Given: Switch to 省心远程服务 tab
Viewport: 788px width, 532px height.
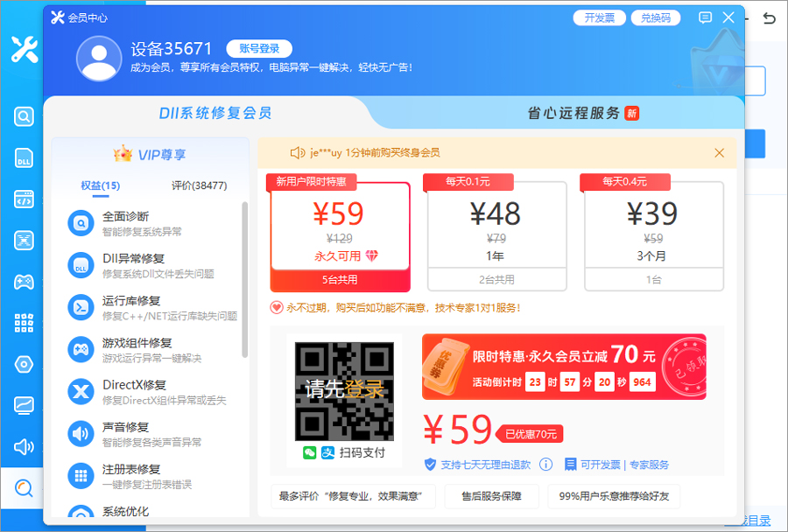Looking at the screenshot, I should 583,113.
